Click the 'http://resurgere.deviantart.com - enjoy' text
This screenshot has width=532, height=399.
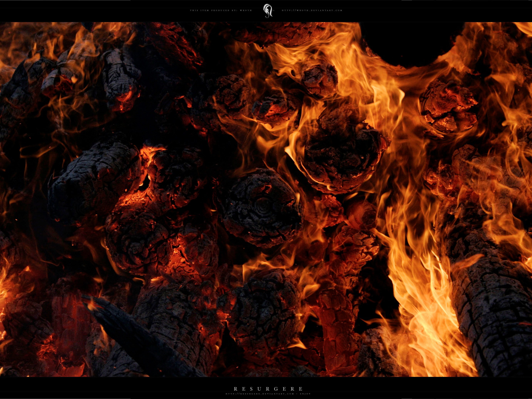tap(268, 394)
